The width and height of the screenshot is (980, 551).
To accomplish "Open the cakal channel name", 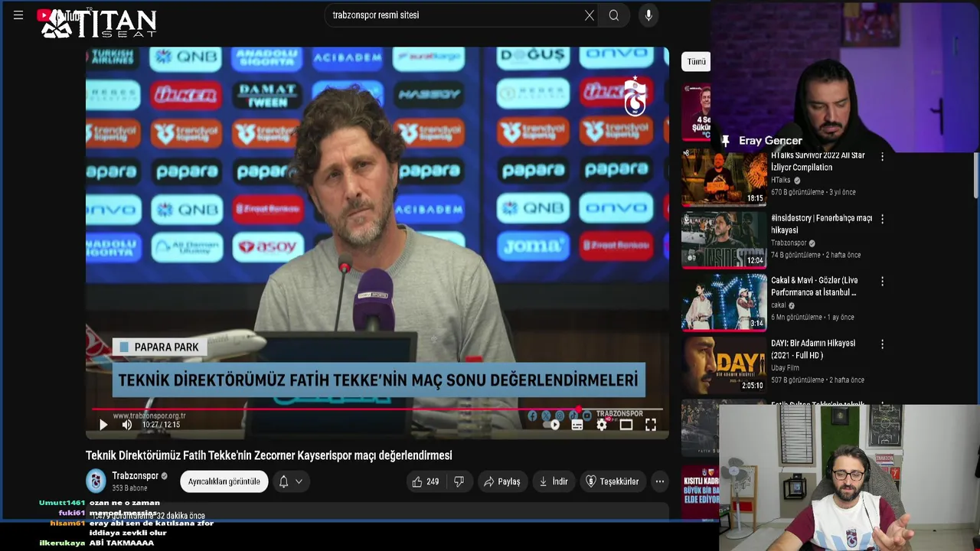I will click(779, 305).
